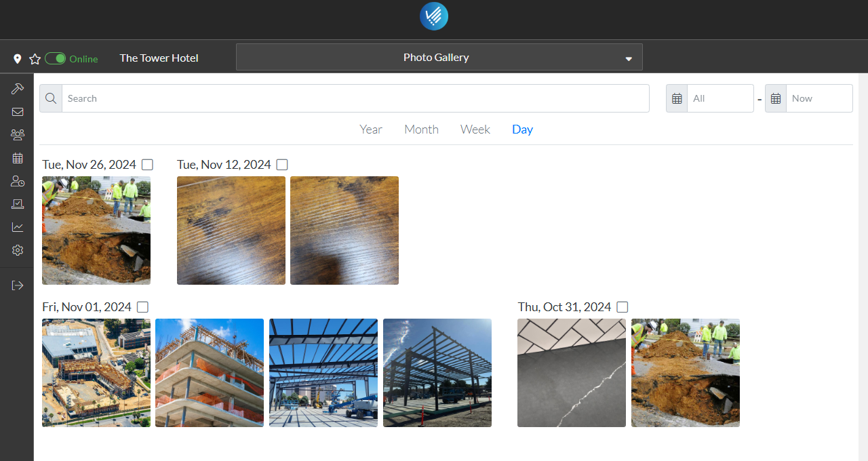Open the left wood-grain photo from Nov 12
Image resolution: width=868 pixels, height=461 pixels.
[231, 230]
